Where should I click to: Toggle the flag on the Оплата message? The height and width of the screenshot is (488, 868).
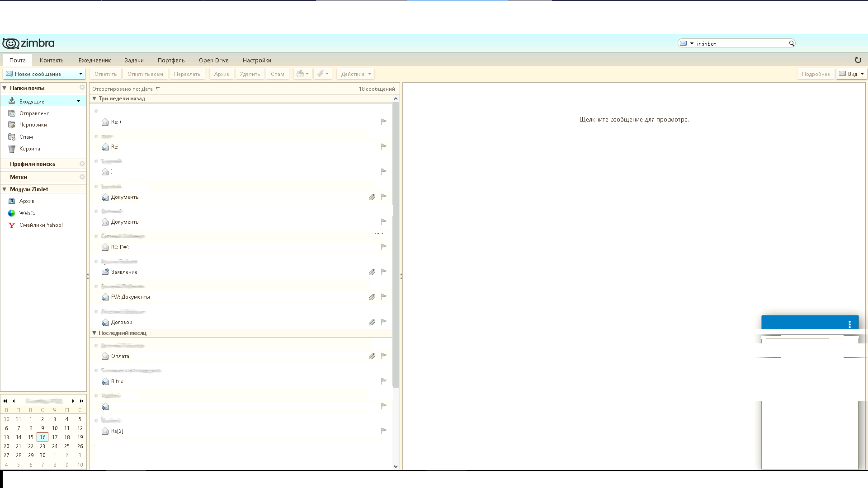(383, 356)
